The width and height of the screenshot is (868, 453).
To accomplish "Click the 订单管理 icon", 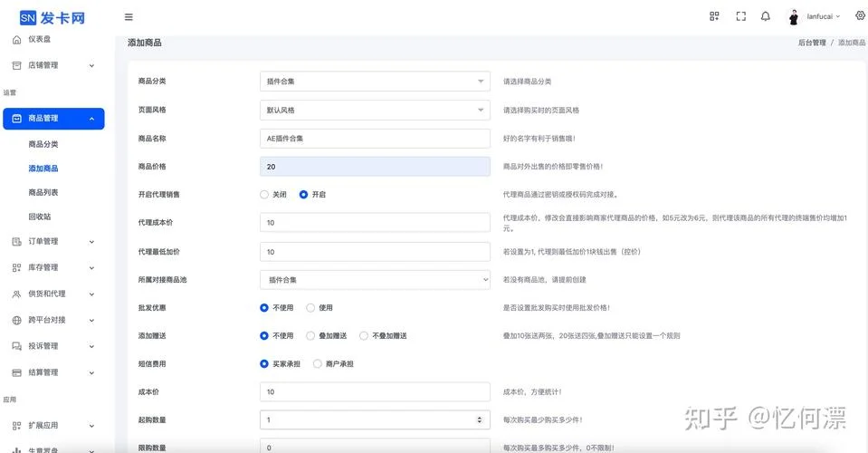I will click(16, 242).
